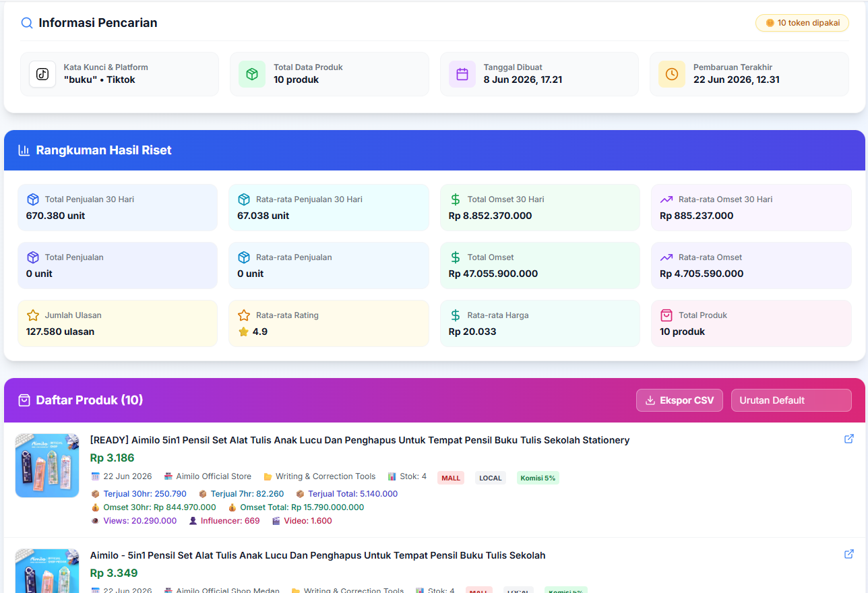Click the LOCAL badge on the first product
Viewport: 868px width, 593px height.
(x=491, y=478)
